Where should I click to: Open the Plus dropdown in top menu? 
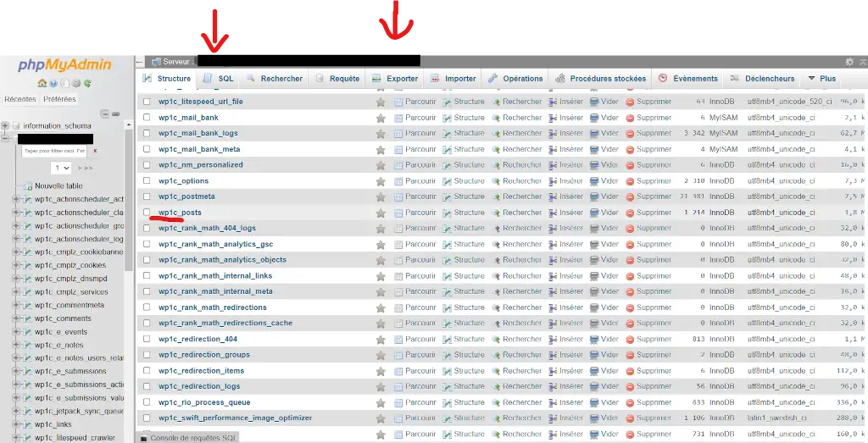point(822,79)
